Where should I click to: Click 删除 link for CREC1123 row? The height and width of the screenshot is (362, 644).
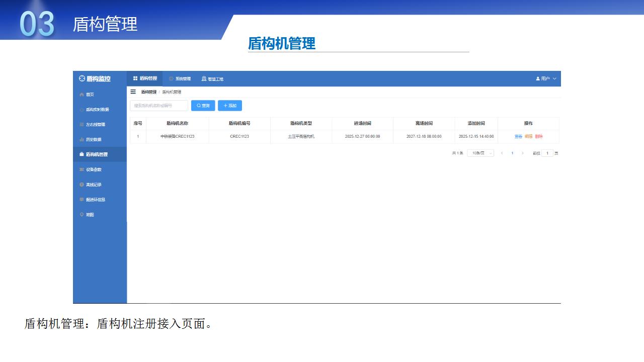coord(539,137)
